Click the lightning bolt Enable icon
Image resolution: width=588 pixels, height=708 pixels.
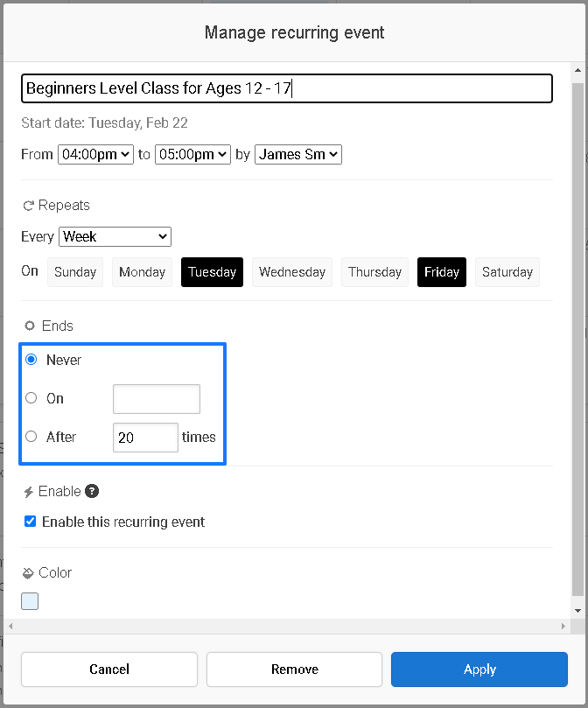(29, 492)
